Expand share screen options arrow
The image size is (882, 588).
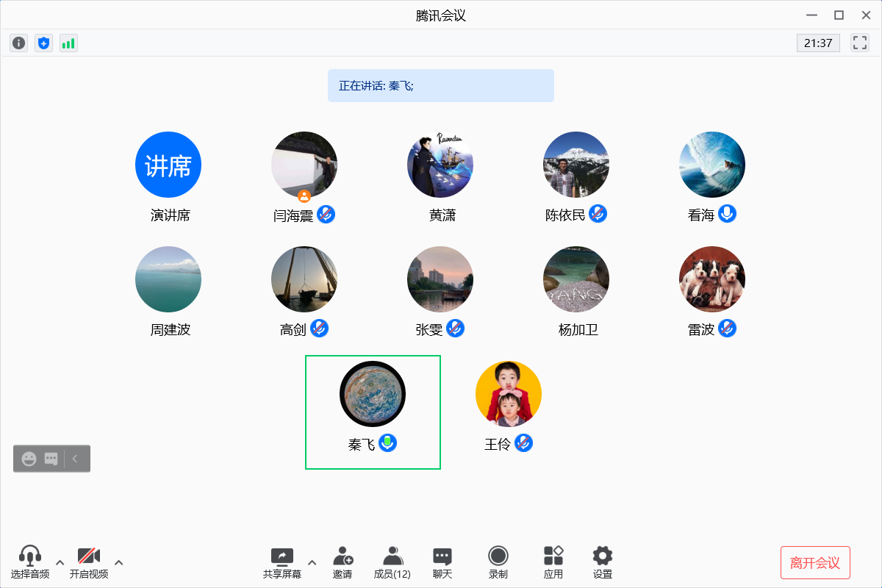tap(312, 563)
